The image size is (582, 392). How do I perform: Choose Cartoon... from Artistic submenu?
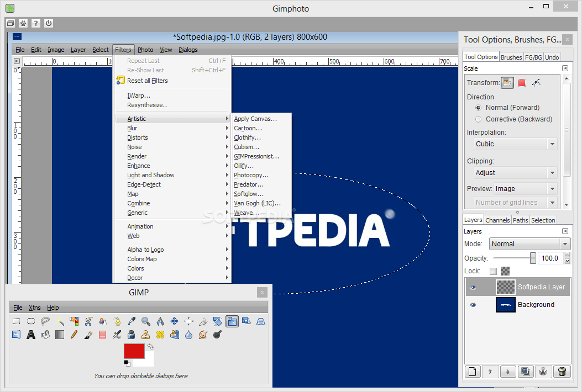(261, 128)
